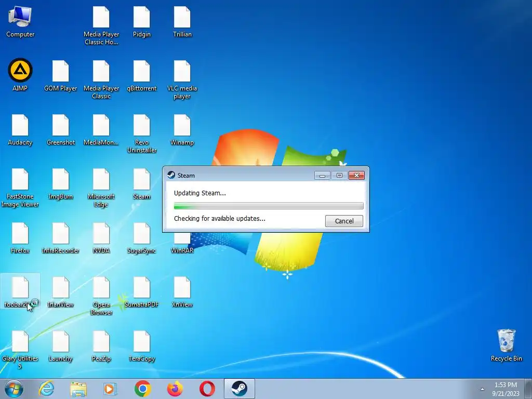Click the maximize button of Steam dialog
Image resolution: width=532 pixels, height=399 pixels.
coord(339,176)
